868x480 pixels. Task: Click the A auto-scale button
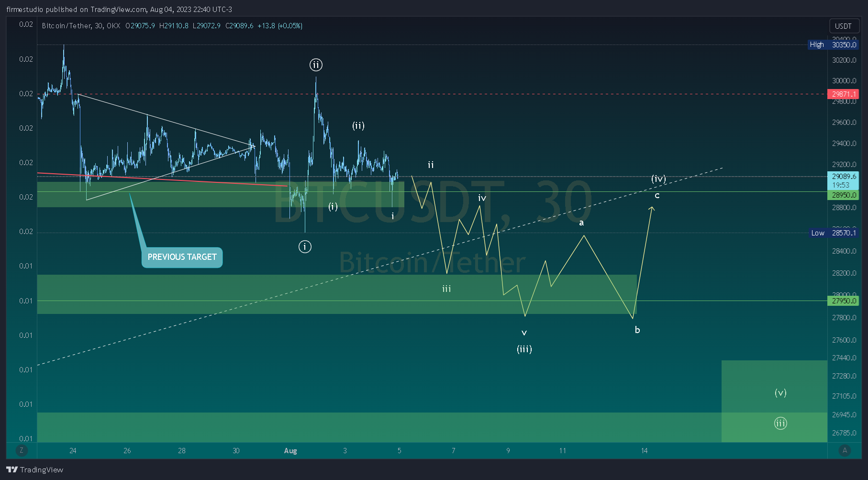(x=845, y=450)
